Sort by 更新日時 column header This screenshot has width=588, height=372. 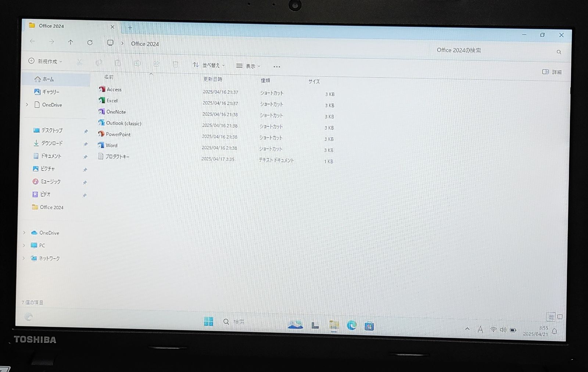pos(213,79)
